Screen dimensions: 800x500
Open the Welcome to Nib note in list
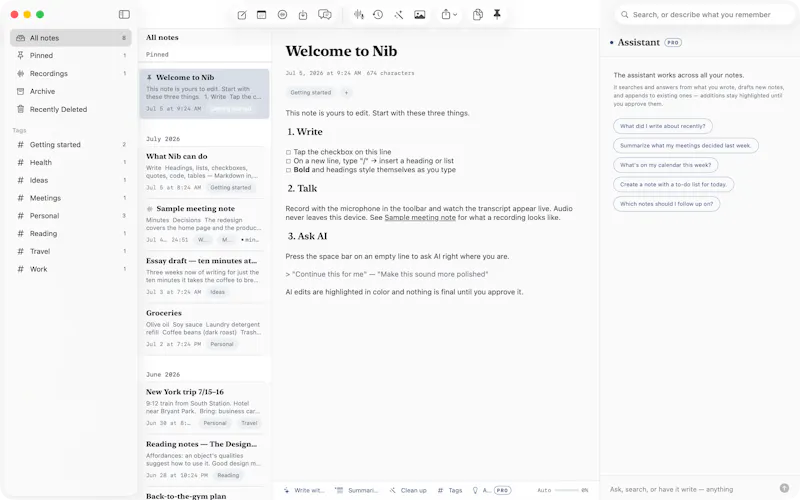(204, 94)
